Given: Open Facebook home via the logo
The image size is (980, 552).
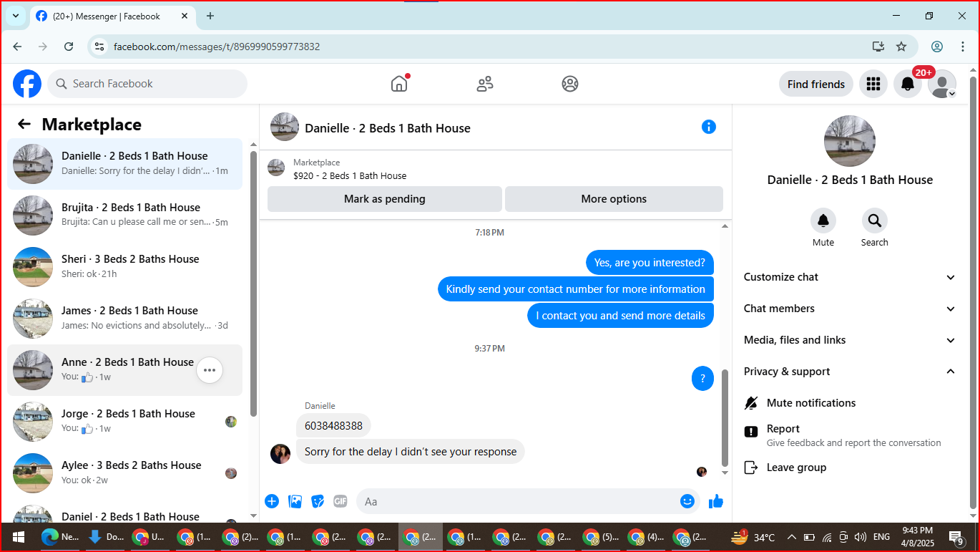Looking at the screenshot, I should (27, 84).
